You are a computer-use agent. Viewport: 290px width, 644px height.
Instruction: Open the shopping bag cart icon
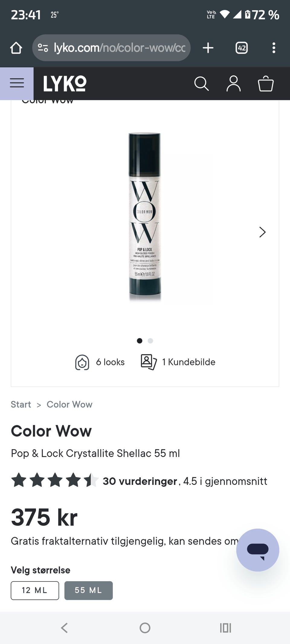pos(266,84)
